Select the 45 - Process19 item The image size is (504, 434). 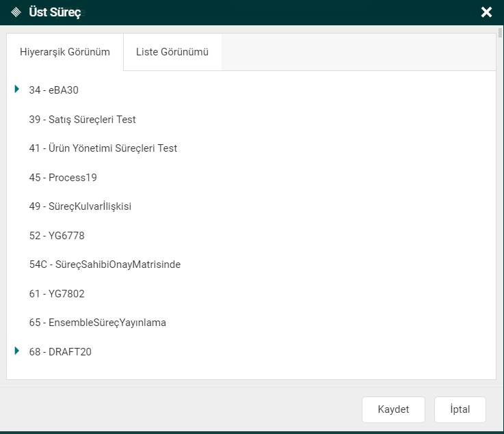(x=63, y=178)
